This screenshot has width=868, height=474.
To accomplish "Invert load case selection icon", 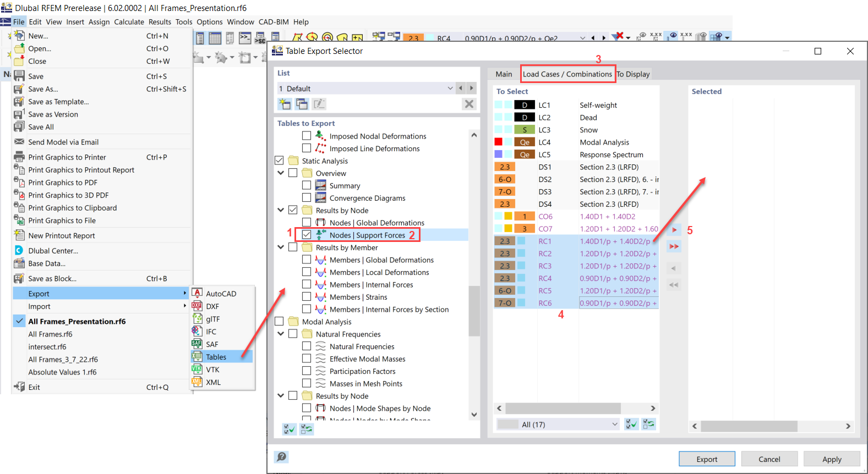I will (x=649, y=424).
